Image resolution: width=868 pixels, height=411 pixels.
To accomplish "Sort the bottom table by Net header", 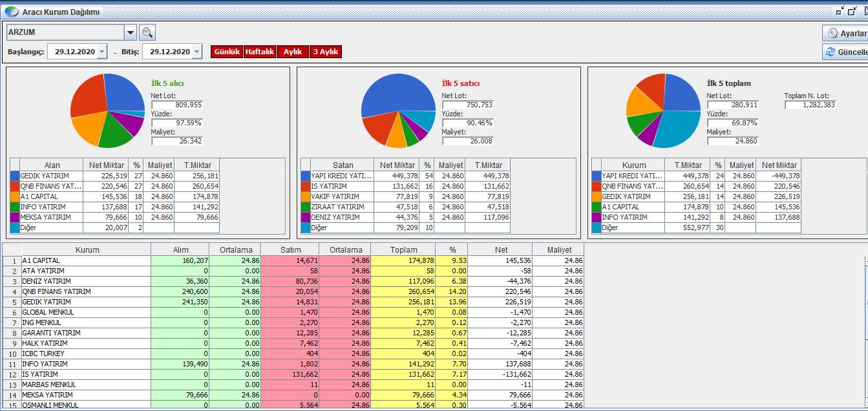I will coord(500,249).
